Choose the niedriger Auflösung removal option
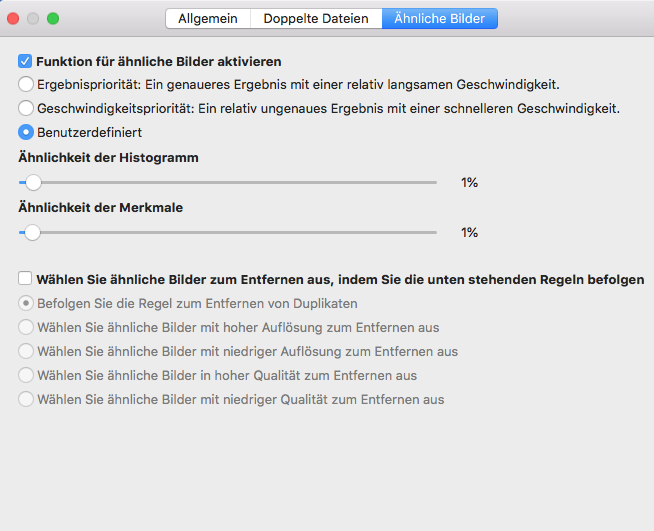Screen dimensions: 654x531 (x=26, y=351)
